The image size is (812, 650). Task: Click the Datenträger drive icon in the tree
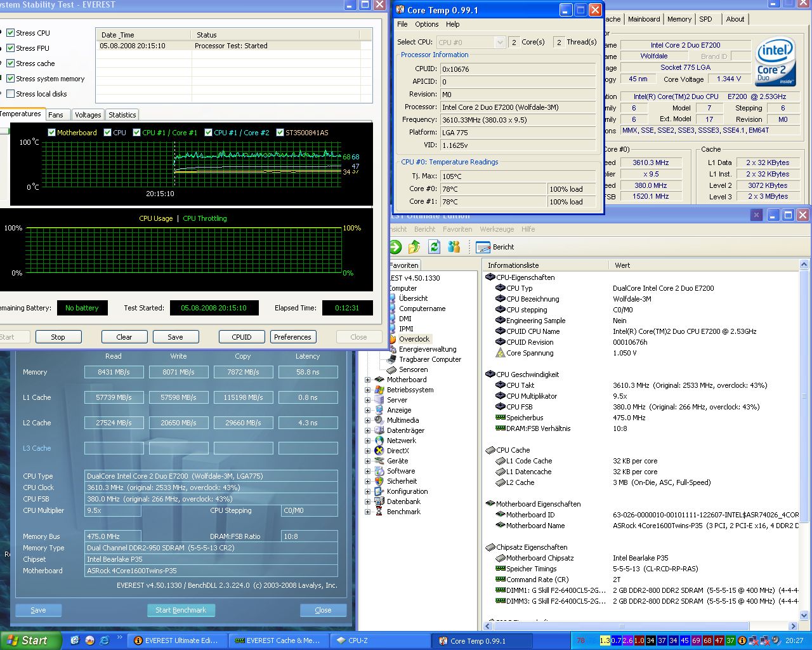coord(379,430)
